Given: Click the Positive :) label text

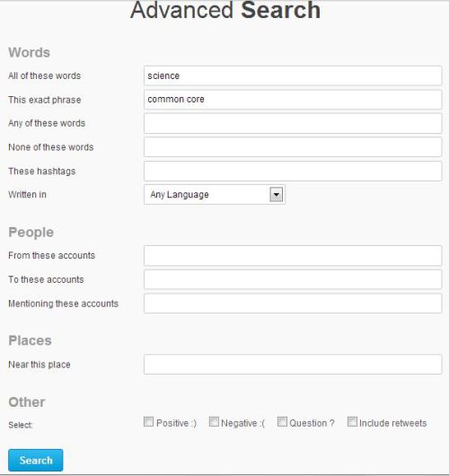Looking at the screenshot, I should [x=176, y=423].
